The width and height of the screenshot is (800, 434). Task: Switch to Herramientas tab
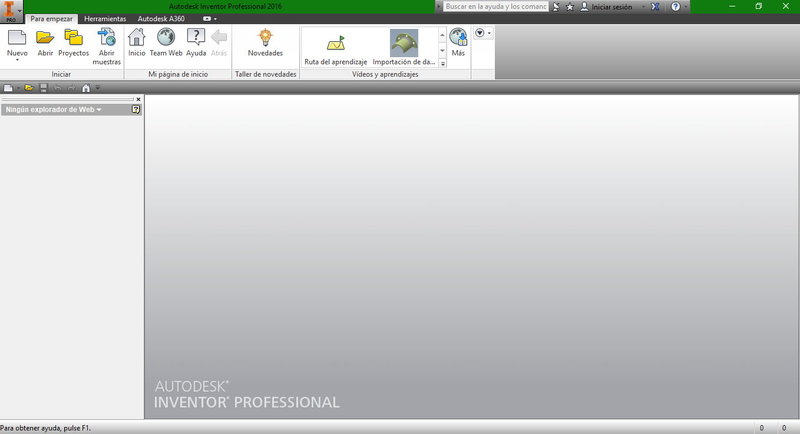105,19
